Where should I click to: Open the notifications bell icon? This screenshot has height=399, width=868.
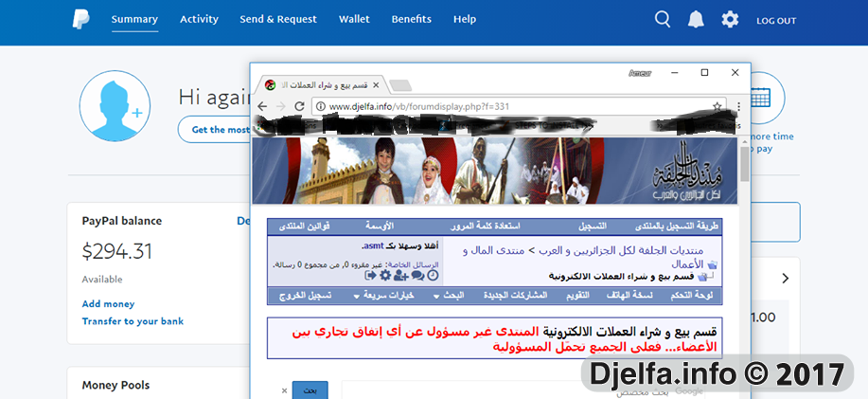coord(696,19)
